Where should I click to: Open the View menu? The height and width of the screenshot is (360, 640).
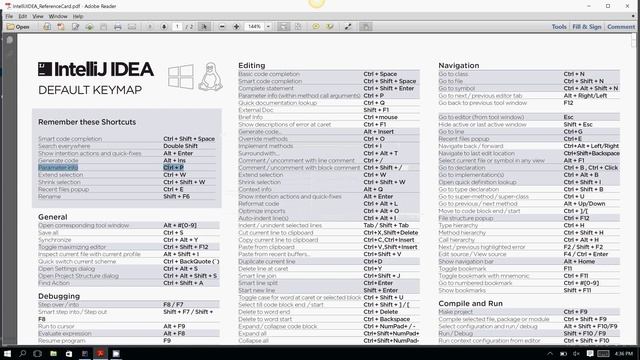38,16
